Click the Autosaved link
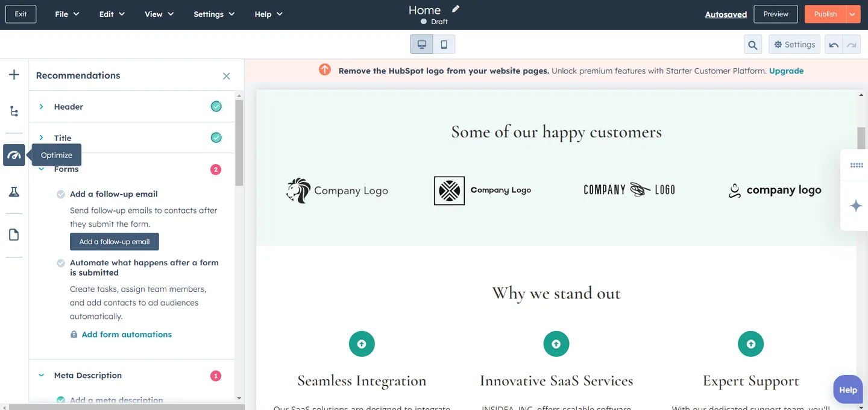 (726, 14)
